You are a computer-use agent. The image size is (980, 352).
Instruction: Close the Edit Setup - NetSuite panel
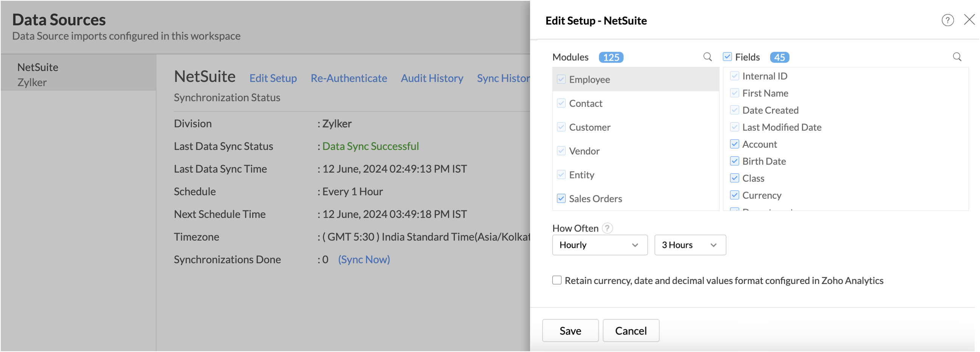tap(969, 20)
